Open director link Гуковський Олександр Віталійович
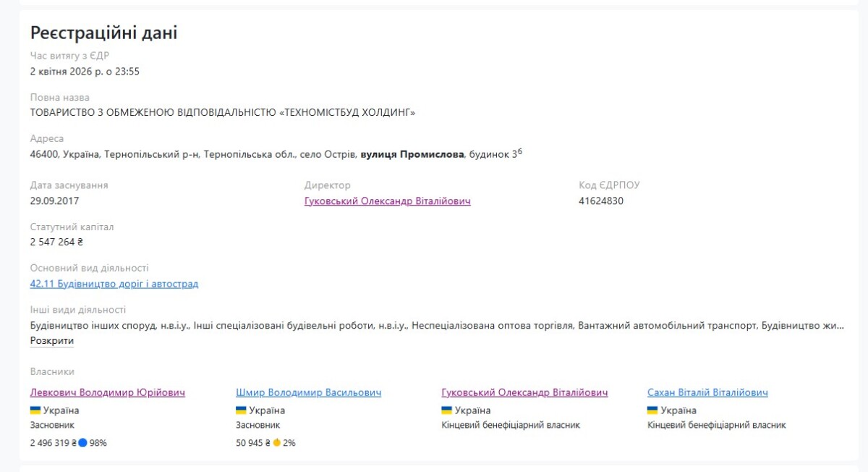The width and height of the screenshot is (868, 472). coord(387,201)
